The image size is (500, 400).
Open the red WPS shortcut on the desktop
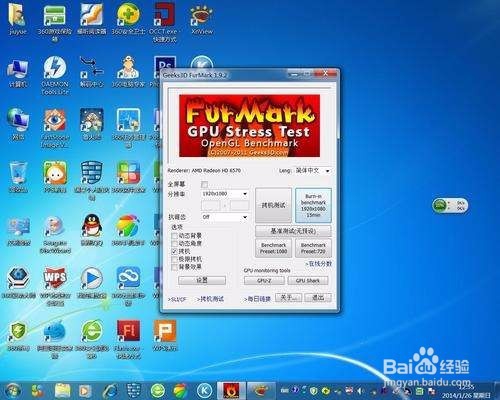click(x=55, y=286)
